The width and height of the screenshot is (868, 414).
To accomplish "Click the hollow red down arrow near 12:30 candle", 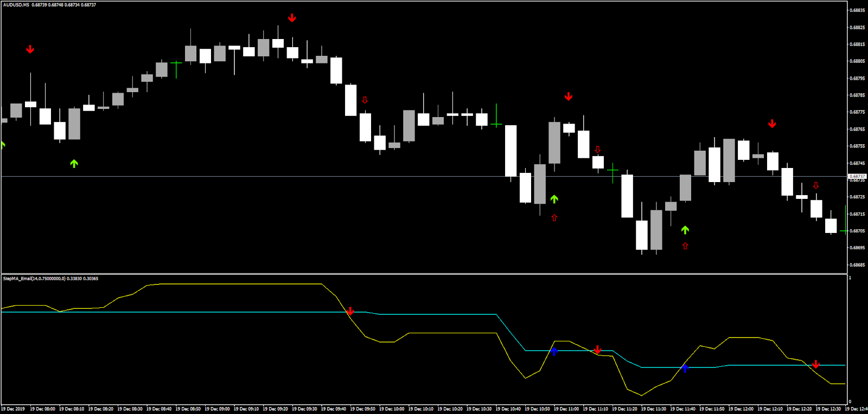I will (x=815, y=185).
